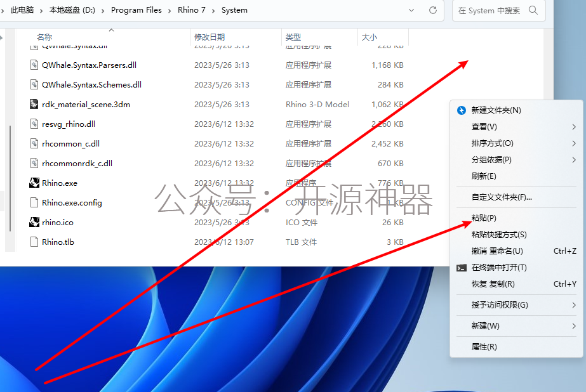Expand the 授予访问权限(G) submenu arrow
586x392 pixels.
click(x=574, y=305)
